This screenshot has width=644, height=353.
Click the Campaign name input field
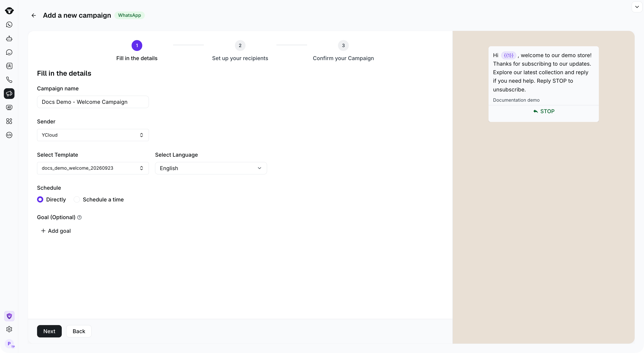coord(93,102)
